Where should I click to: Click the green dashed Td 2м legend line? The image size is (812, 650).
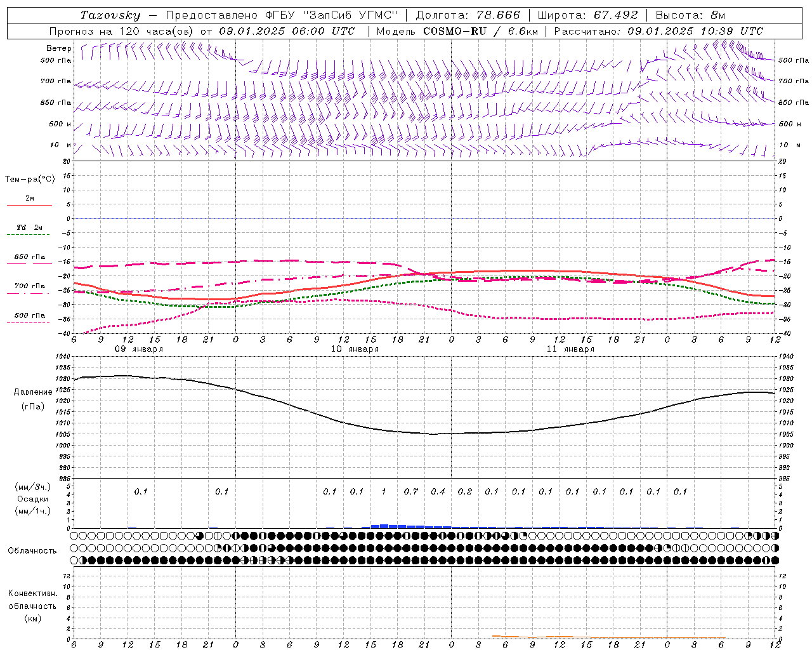click(29, 235)
